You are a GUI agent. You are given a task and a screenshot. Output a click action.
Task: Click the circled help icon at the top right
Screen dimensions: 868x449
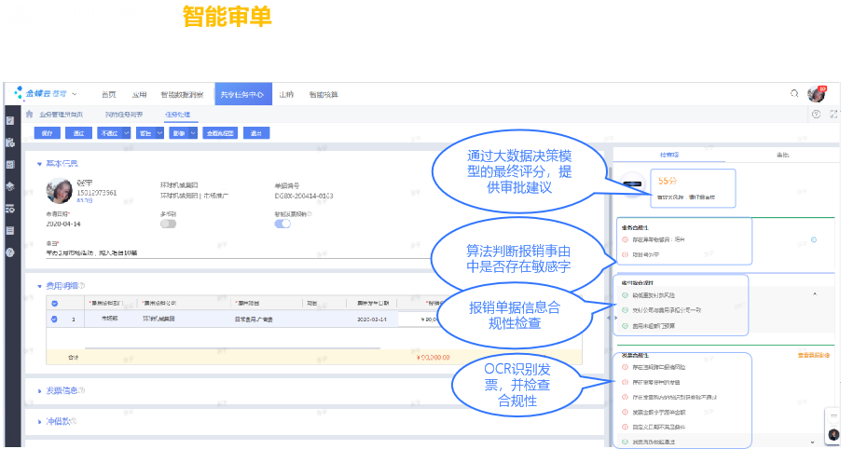click(816, 115)
